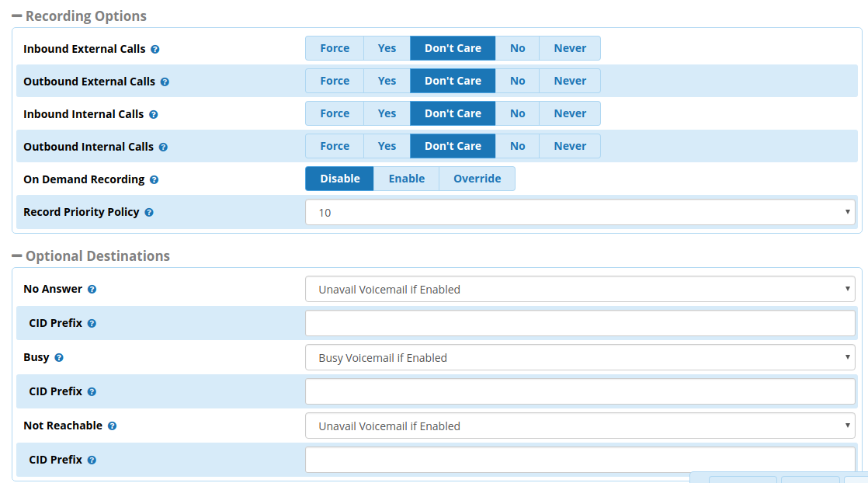
Task: Select Don't Care for Inbound Internal Calls
Action: coord(453,113)
